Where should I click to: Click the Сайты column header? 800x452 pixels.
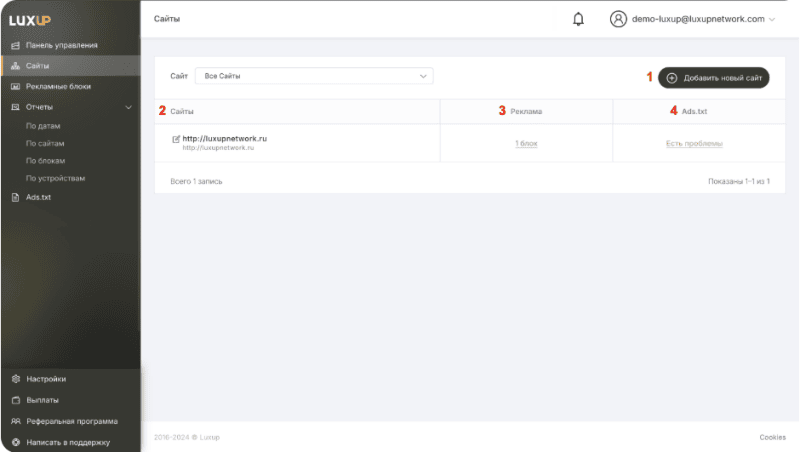182,111
